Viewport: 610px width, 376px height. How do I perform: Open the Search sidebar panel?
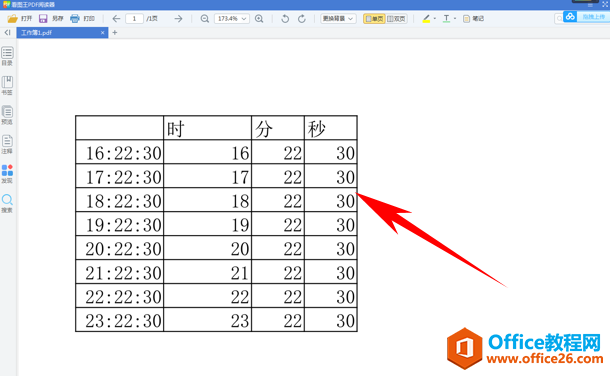tap(7, 203)
